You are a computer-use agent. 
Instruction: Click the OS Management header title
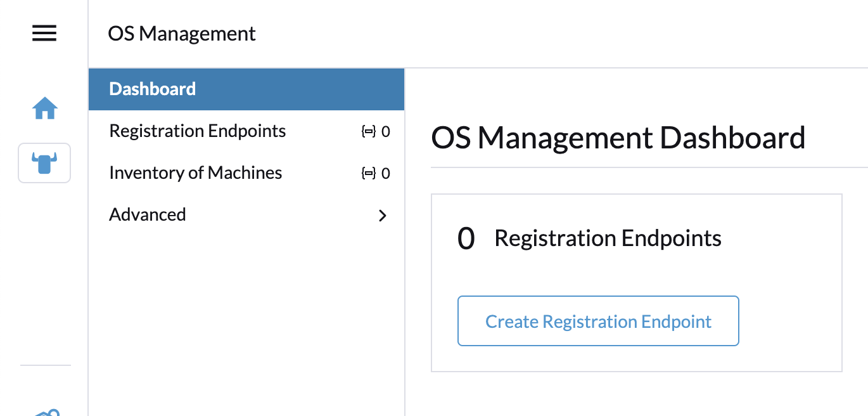pyautogui.click(x=182, y=34)
